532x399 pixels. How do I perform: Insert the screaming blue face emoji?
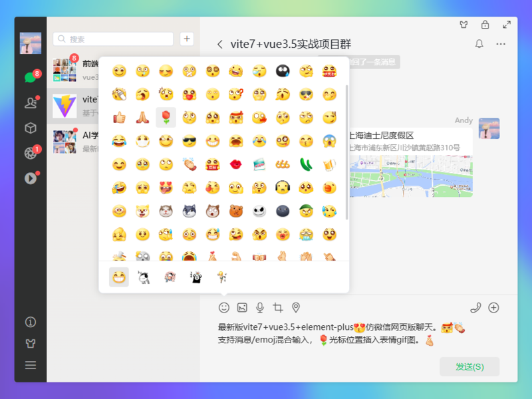(x=329, y=141)
